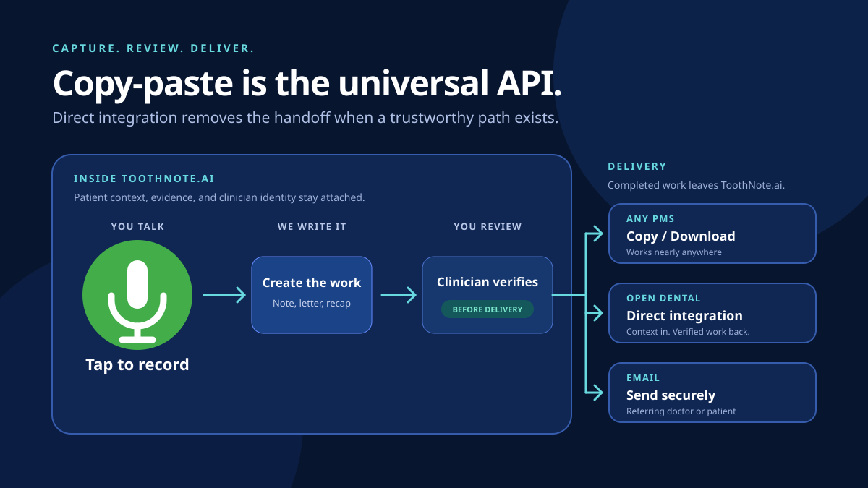Click the 'EMAIL' label
The width and height of the screenshot is (868, 488).
point(643,378)
